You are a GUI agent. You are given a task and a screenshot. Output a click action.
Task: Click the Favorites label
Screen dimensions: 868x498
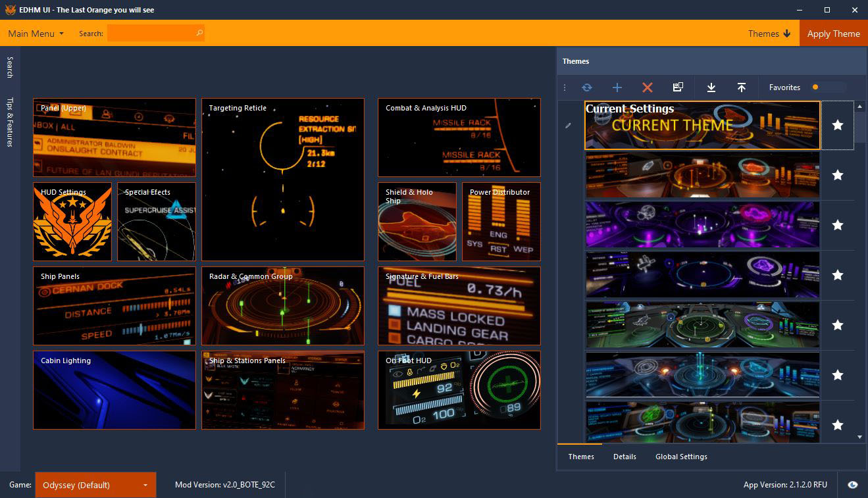pyautogui.click(x=784, y=87)
